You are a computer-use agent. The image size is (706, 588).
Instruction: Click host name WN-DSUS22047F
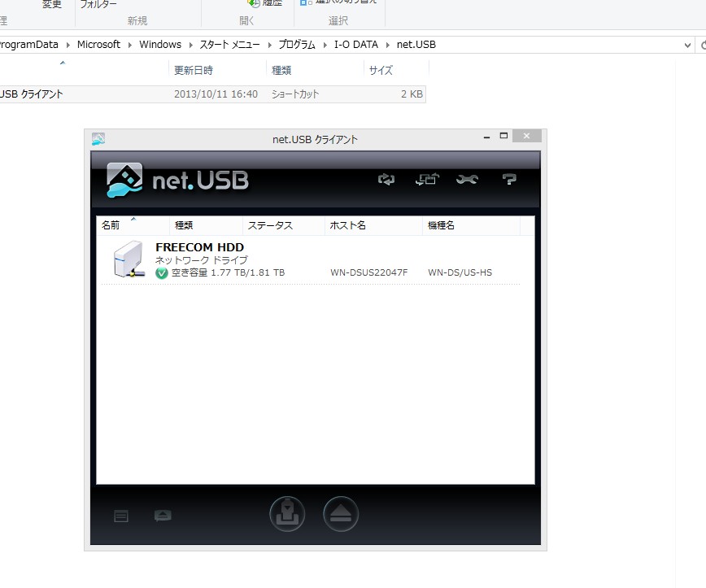click(x=369, y=272)
